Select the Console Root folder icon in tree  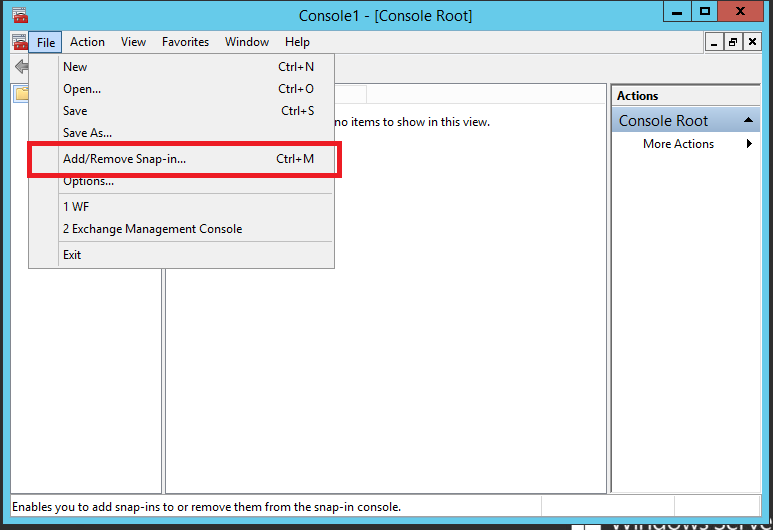[20, 94]
